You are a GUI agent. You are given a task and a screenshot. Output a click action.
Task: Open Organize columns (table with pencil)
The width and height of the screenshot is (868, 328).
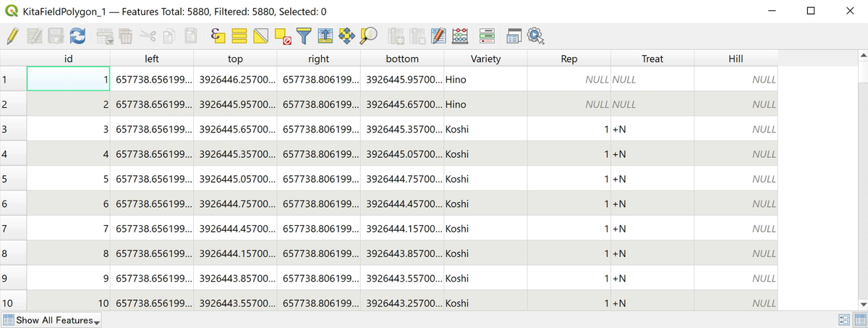point(438,35)
